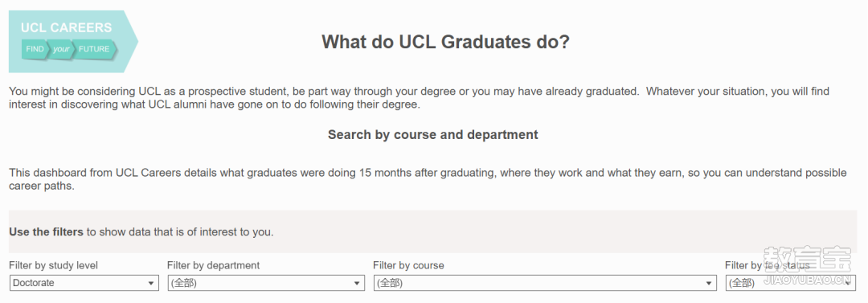Click the 'Search by course and department' subheading
The height and width of the screenshot is (303, 868).
pos(433,134)
